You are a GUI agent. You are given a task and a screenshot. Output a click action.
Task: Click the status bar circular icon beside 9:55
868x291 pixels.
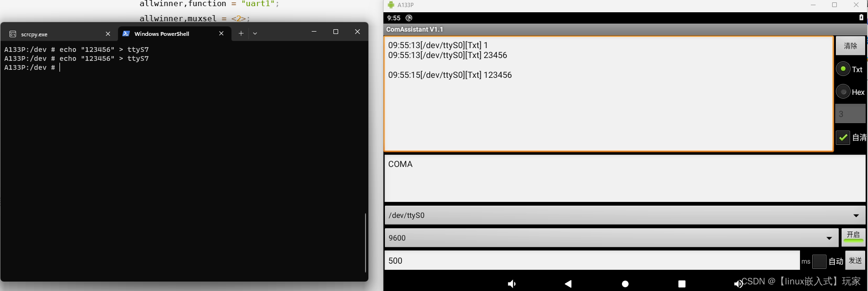point(409,18)
